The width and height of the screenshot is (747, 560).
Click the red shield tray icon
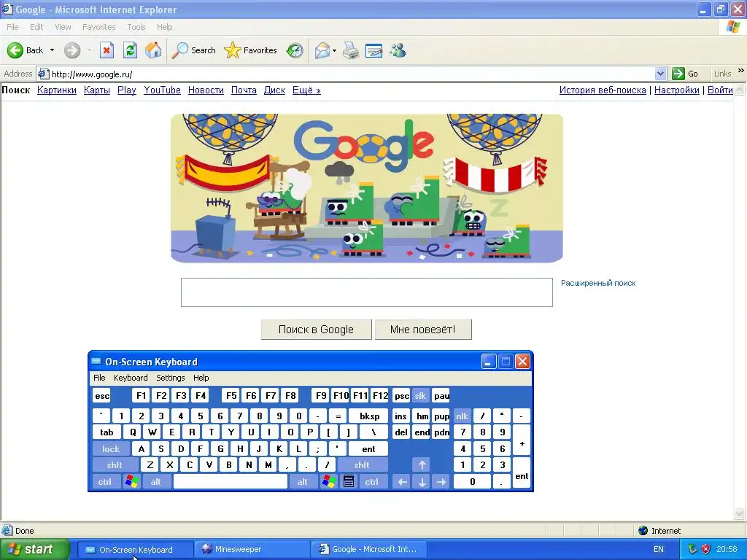(705, 549)
